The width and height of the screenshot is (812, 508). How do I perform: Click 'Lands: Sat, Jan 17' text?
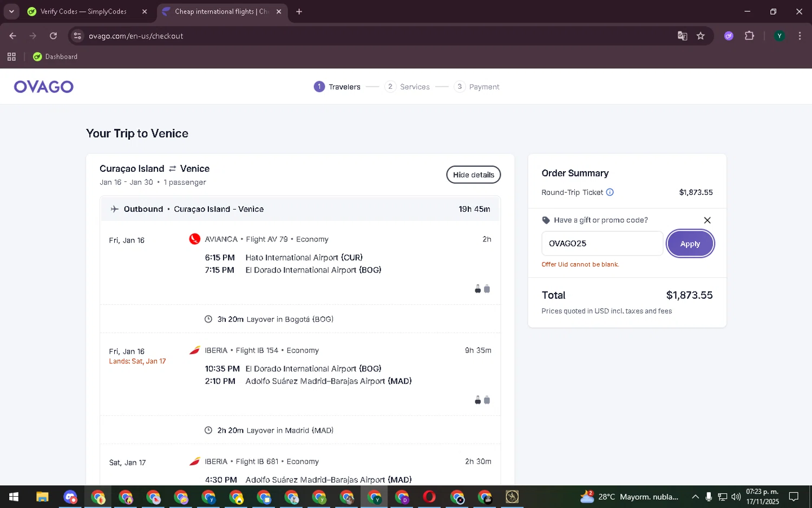pos(137,361)
